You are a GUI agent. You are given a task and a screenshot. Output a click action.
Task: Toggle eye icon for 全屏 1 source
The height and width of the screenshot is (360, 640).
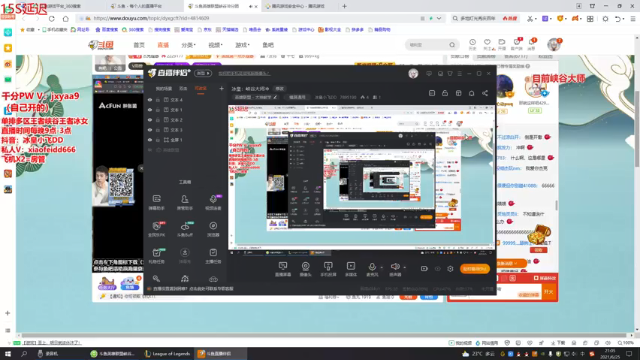click(x=150, y=140)
